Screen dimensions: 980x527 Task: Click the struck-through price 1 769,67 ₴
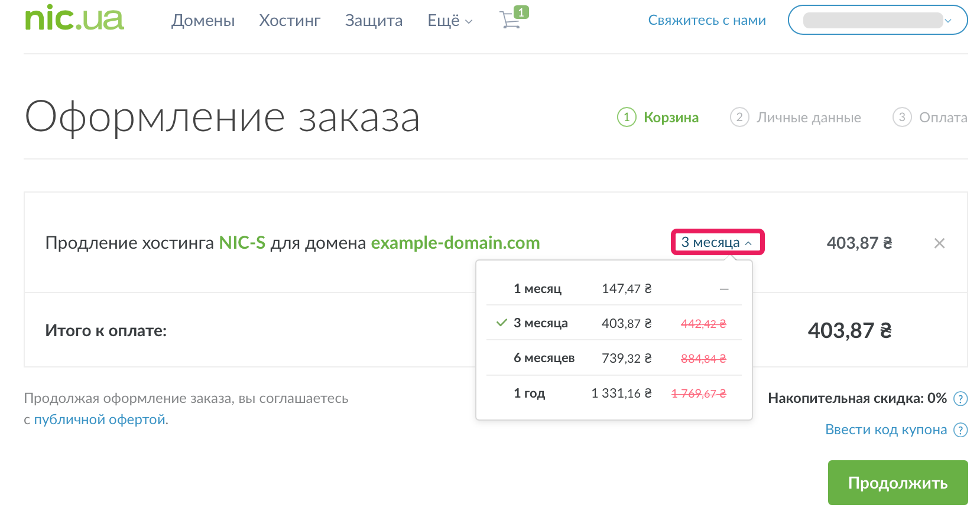click(699, 393)
